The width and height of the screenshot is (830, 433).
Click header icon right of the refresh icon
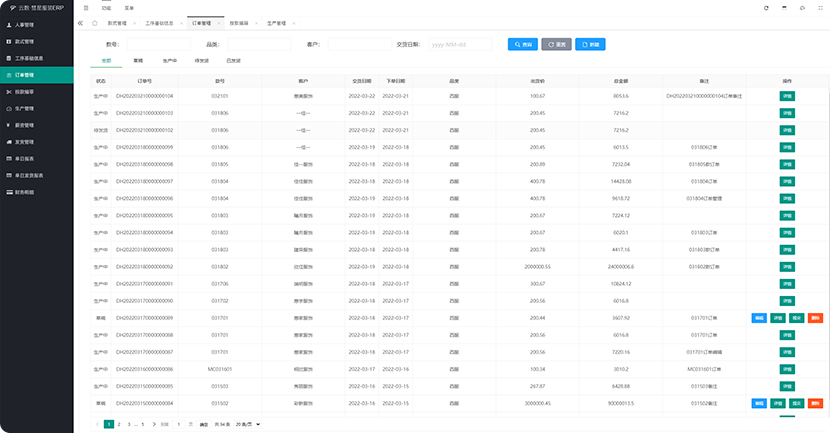click(x=784, y=8)
